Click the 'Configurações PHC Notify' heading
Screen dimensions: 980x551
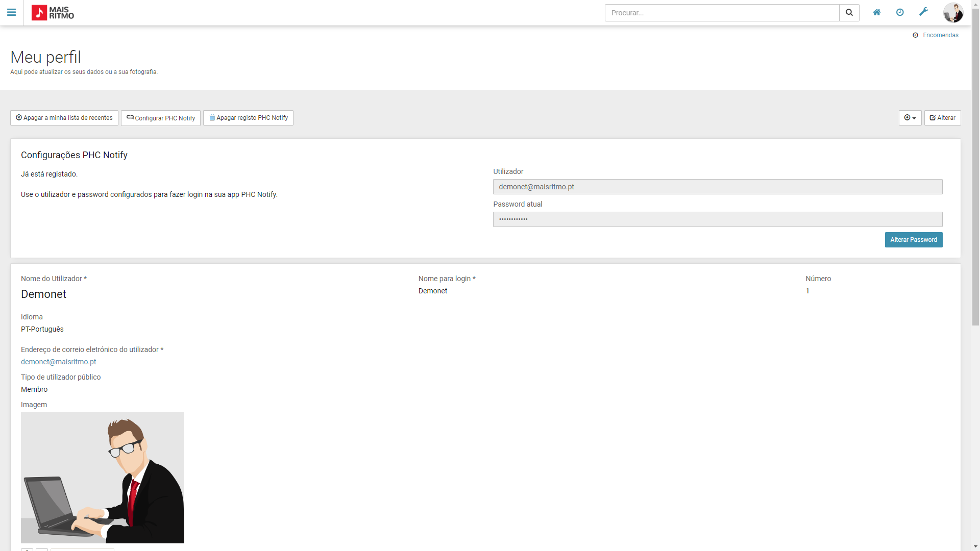[x=74, y=155]
